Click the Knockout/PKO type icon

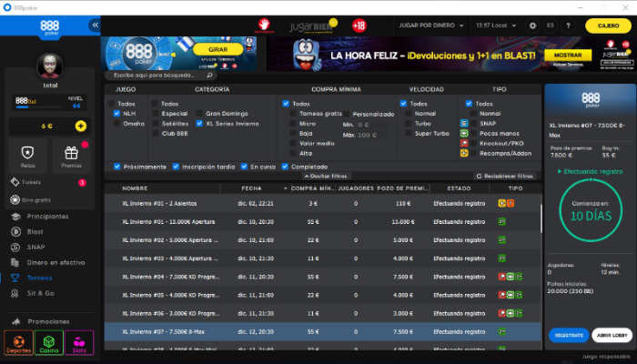464,143
